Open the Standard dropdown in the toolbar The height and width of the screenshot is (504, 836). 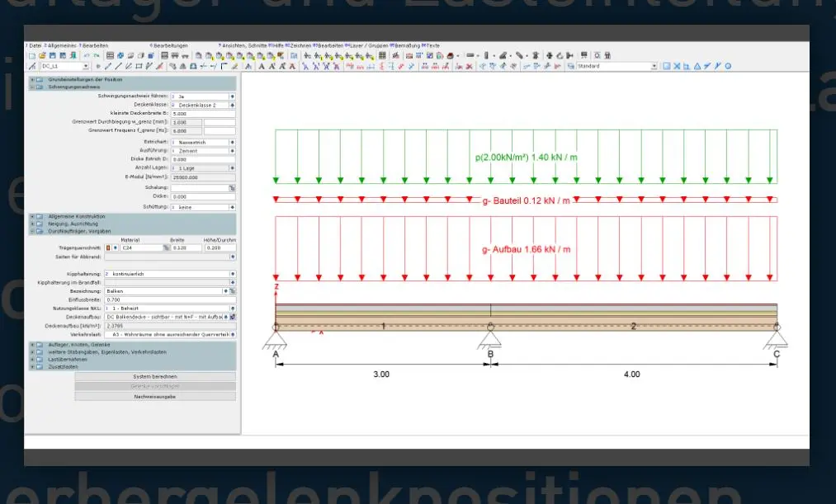654,66
